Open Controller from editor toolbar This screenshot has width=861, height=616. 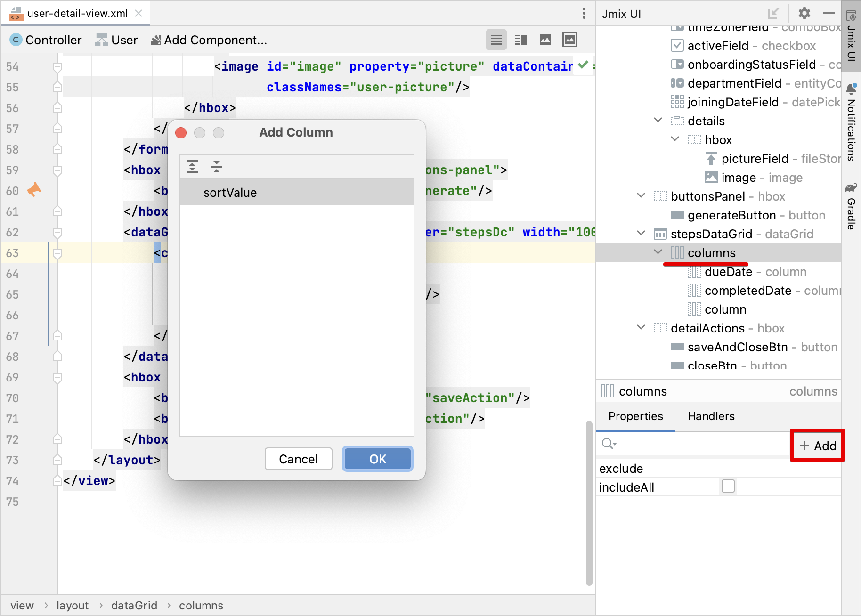click(x=46, y=40)
